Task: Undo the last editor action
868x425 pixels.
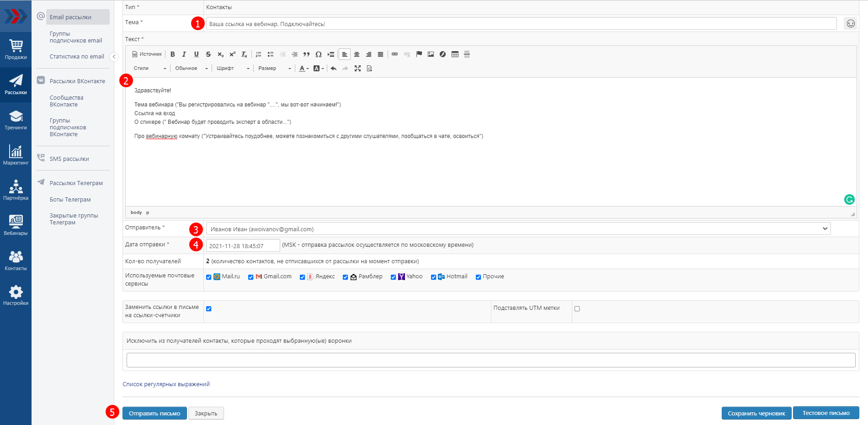Action: 334,69
